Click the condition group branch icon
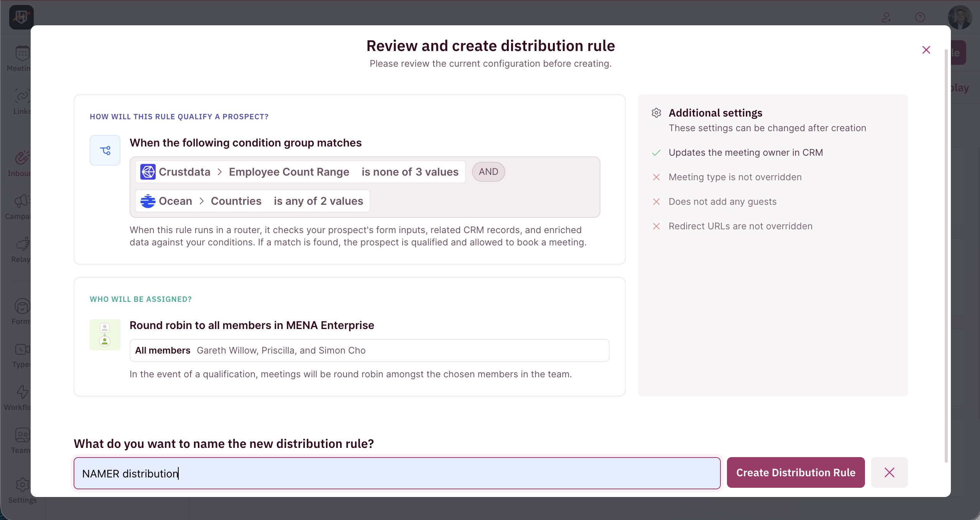The width and height of the screenshot is (980, 520). (105, 150)
